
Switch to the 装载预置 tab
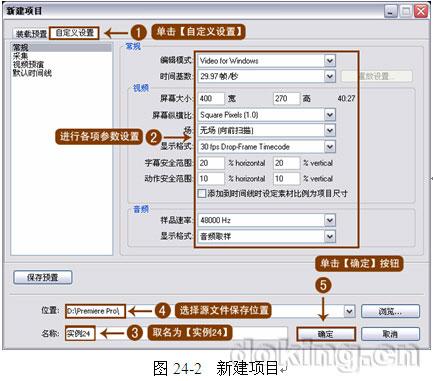point(32,34)
